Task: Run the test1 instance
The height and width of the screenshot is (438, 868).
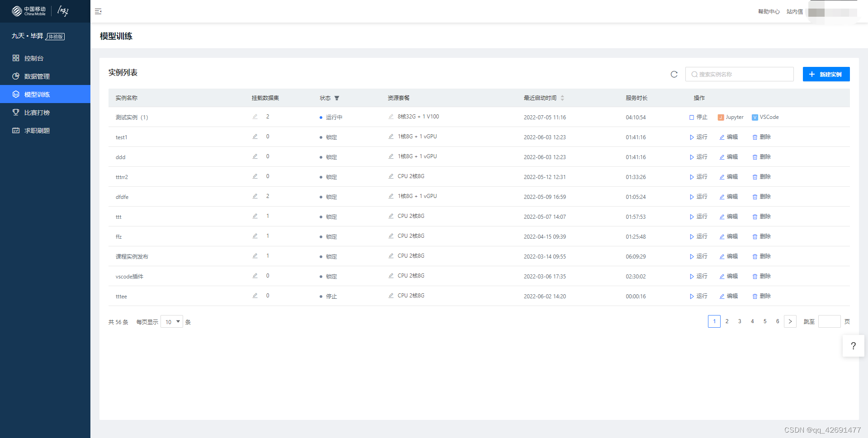Action: coord(698,137)
